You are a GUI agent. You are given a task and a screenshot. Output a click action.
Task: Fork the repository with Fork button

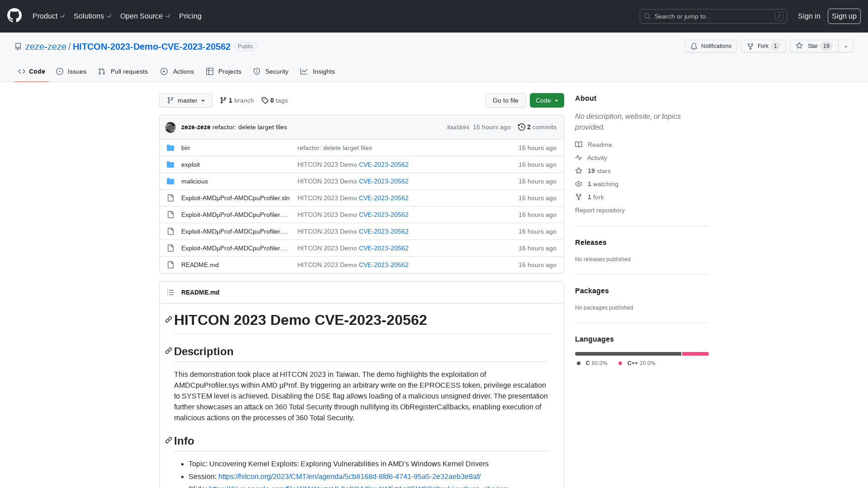tap(764, 46)
